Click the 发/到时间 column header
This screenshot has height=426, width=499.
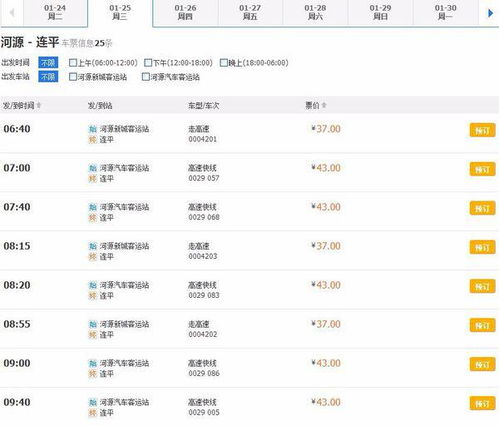pos(19,106)
